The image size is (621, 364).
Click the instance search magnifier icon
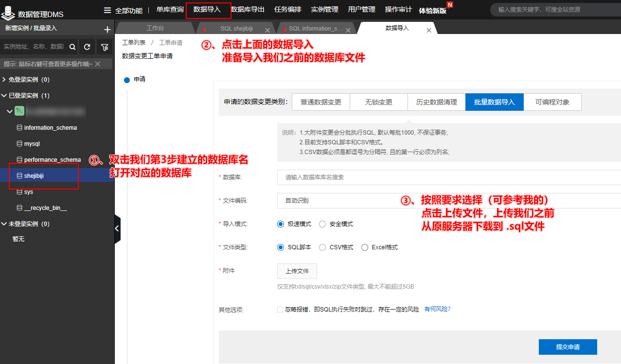pos(72,47)
